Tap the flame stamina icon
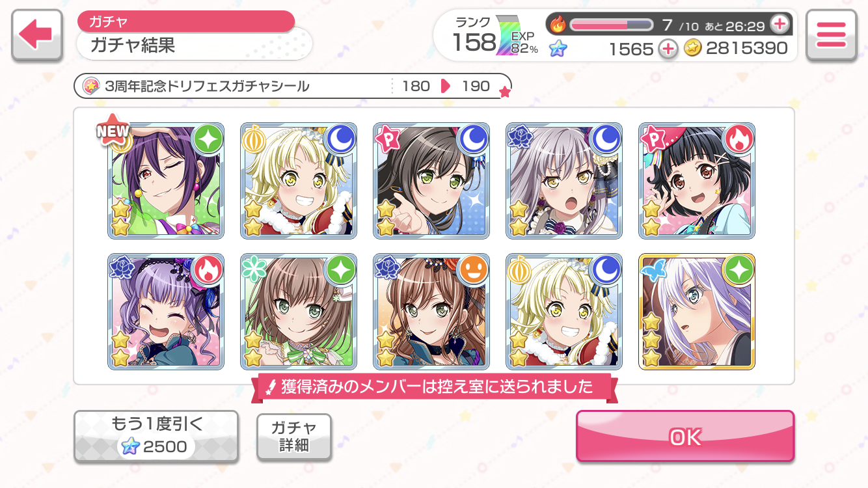This screenshot has width=868, height=488. tap(558, 25)
